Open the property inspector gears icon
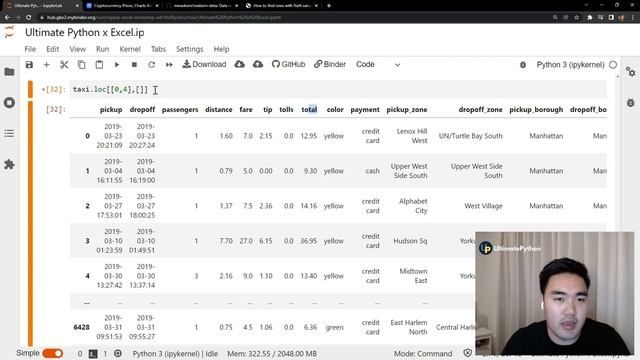 631,72
